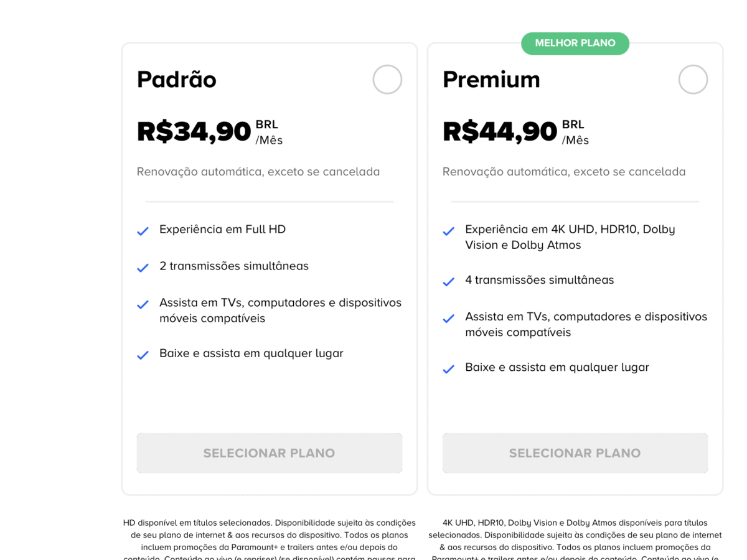Click the Padrão card title
Viewport: 747px width, 560px height.
pos(176,79)
